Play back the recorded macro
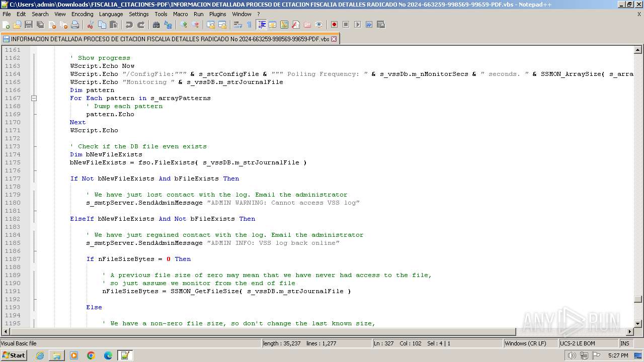Viewport: 644px width, 362px height. [x=358, y=25]
